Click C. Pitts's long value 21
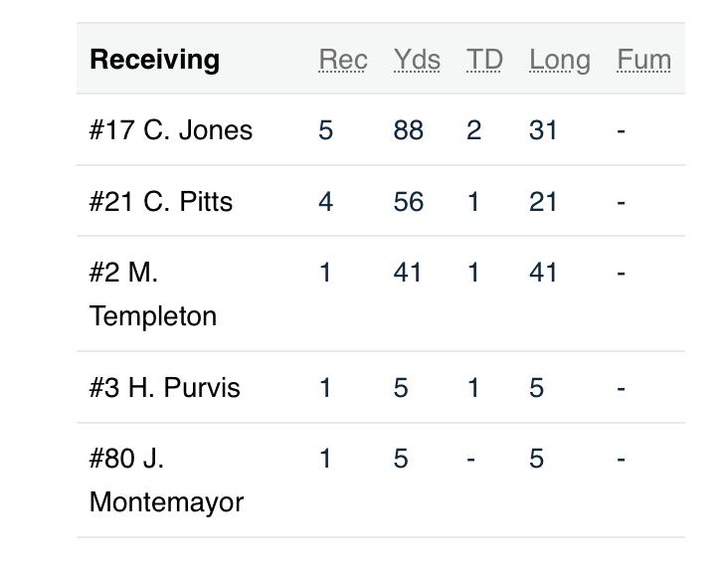 [x=543, y=202]
